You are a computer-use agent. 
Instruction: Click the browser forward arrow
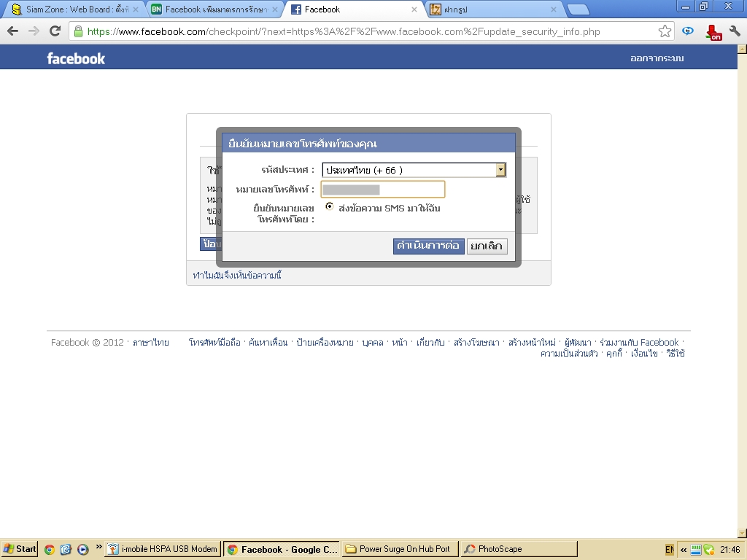pyautogui.click(x=34, y=31)
